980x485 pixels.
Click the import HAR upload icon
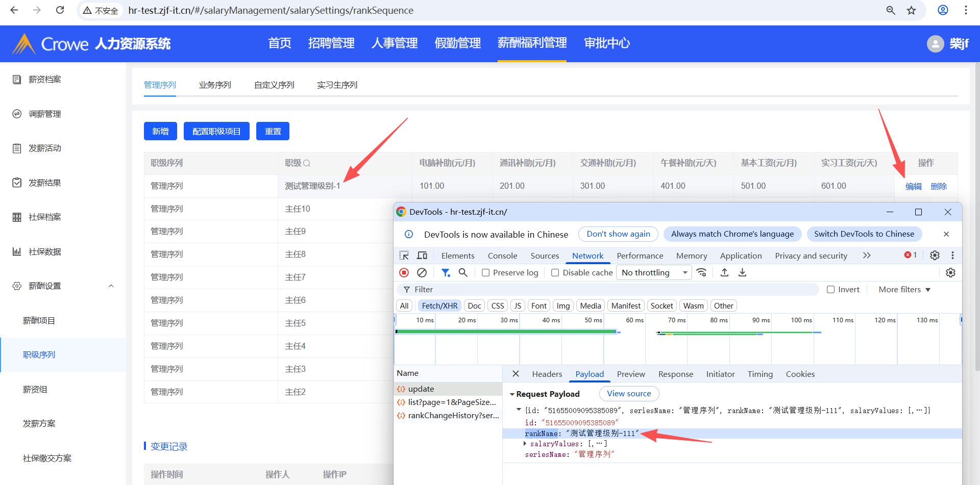[x=724, y=273]
